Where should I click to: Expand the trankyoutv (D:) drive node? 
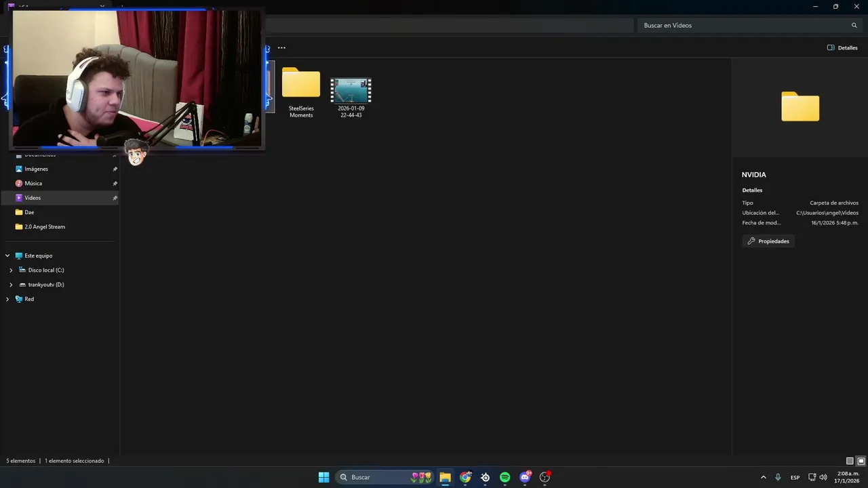(11, 285)
